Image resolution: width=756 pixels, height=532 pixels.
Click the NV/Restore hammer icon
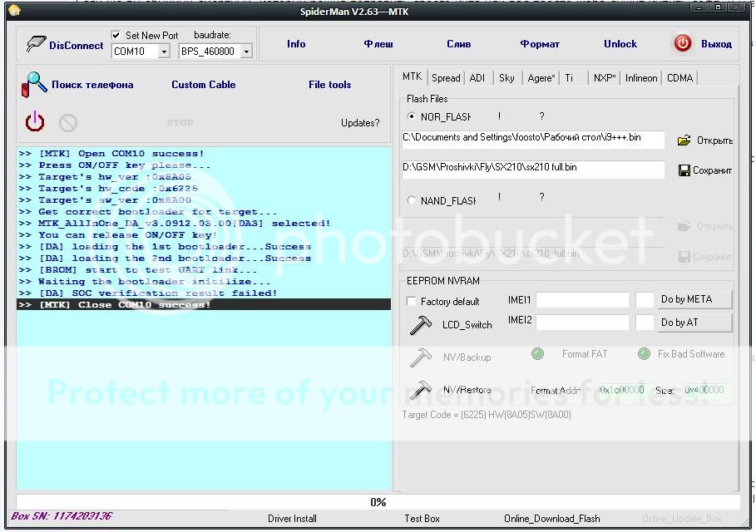(x=421, y=390)
